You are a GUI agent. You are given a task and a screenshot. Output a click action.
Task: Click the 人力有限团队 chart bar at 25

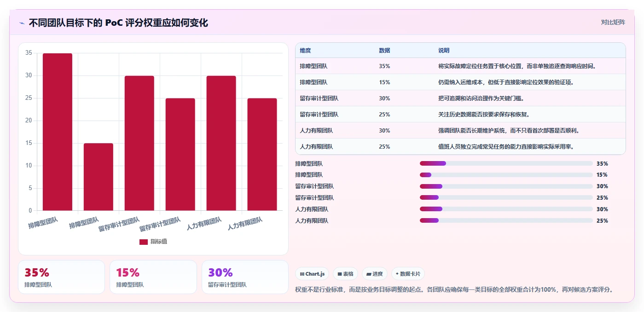coord(262,155)
